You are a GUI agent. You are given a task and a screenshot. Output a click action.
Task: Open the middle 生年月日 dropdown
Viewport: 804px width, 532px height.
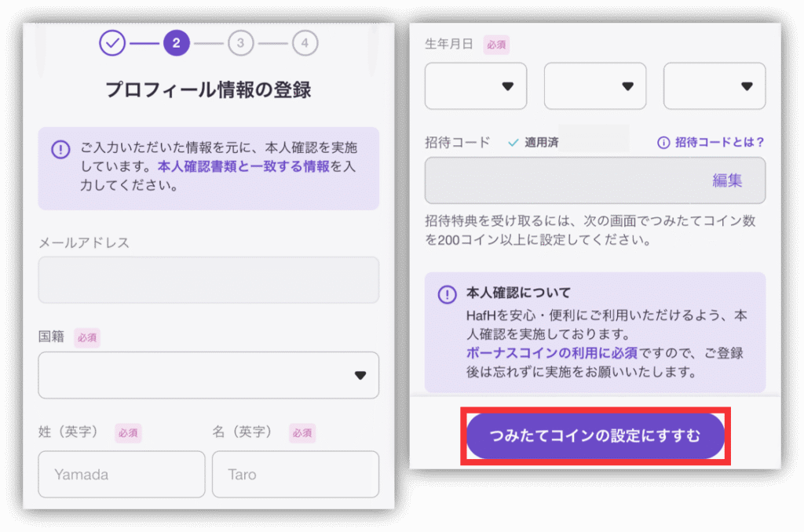(x=595, y=86)
